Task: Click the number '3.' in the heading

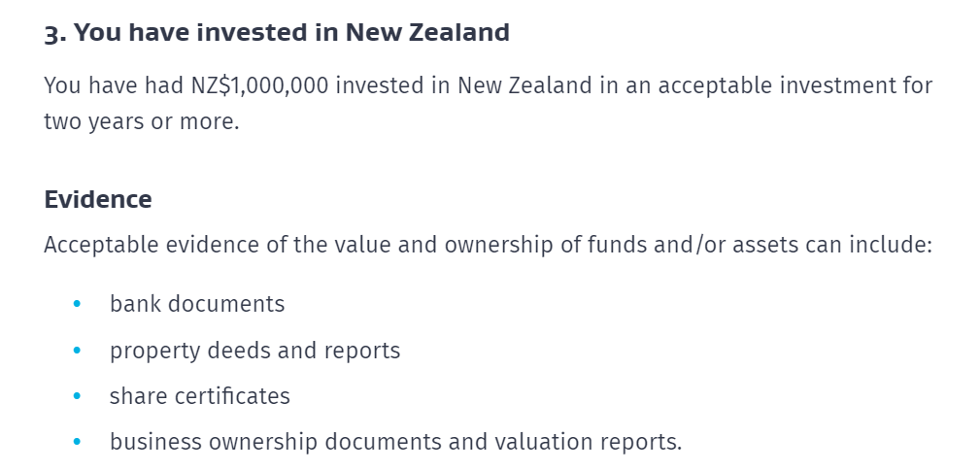Action: [55, 34]
